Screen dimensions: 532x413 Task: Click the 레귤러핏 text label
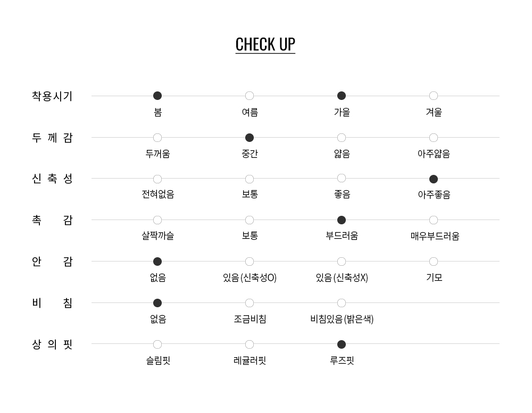pos(250,360)
